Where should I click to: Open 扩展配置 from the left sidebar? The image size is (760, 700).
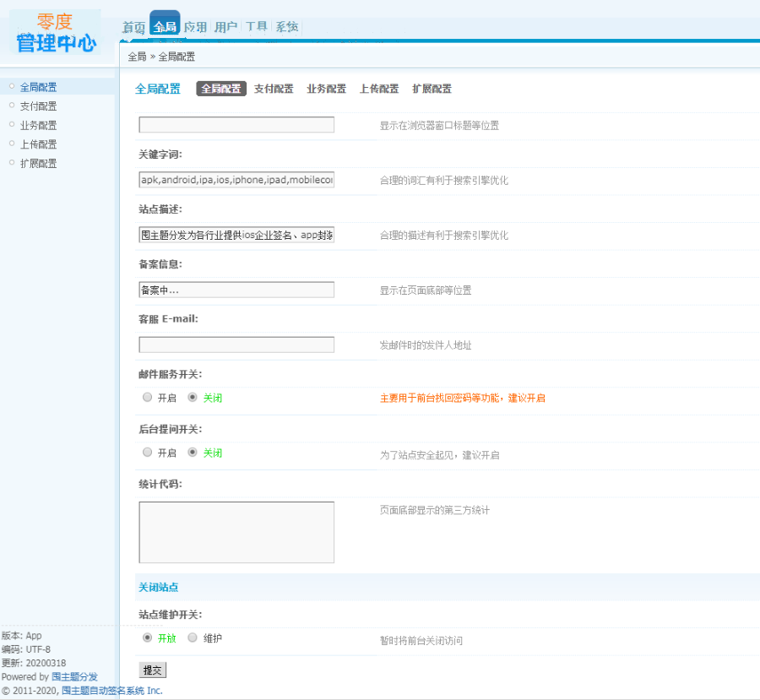37,163
